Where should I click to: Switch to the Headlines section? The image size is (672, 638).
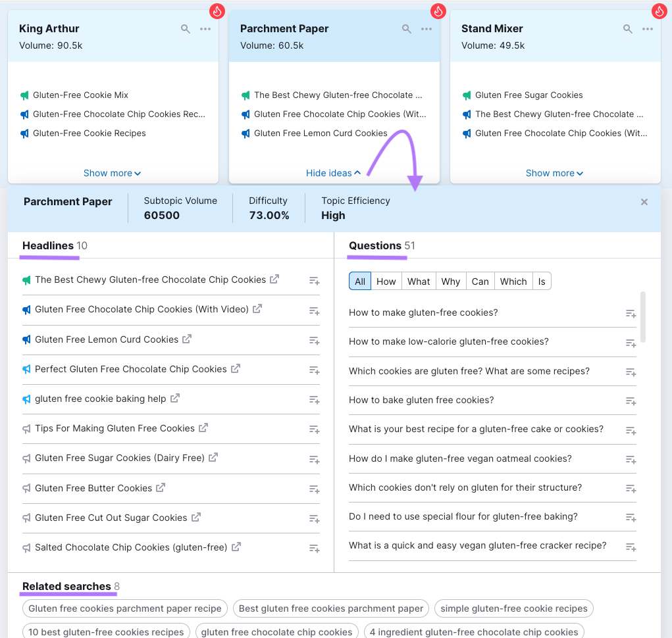[x=46, y=245]
